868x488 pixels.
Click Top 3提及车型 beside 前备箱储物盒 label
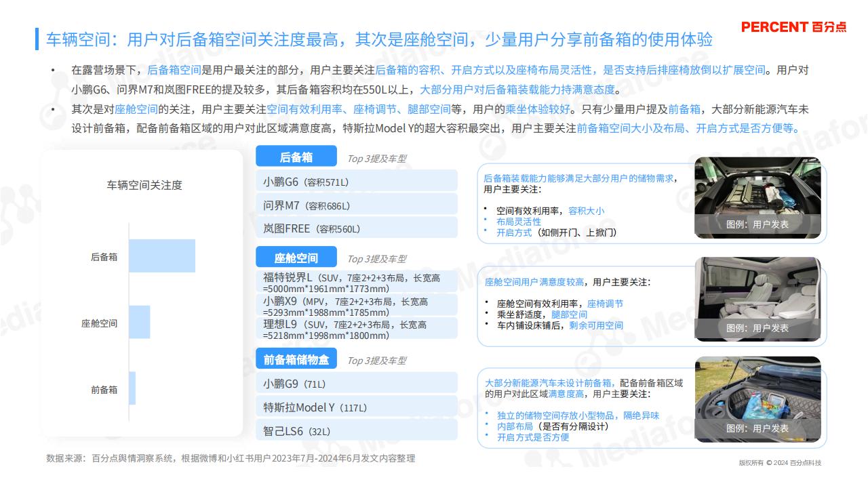pyautogui.click(x=377, y=361)
